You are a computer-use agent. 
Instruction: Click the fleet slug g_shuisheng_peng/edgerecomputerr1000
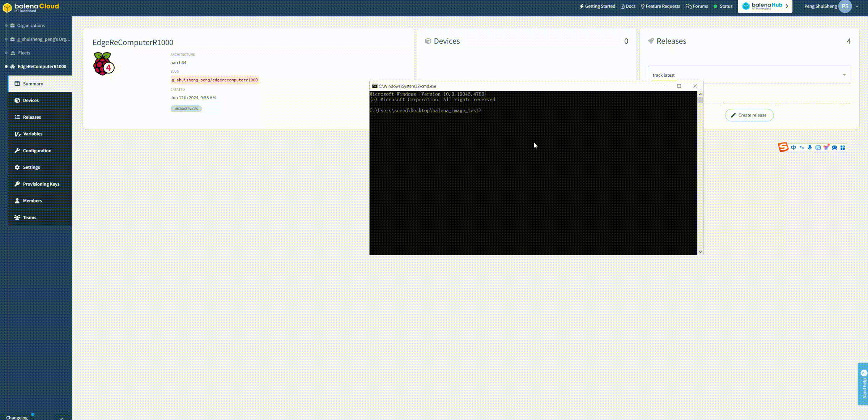(215, 80)
